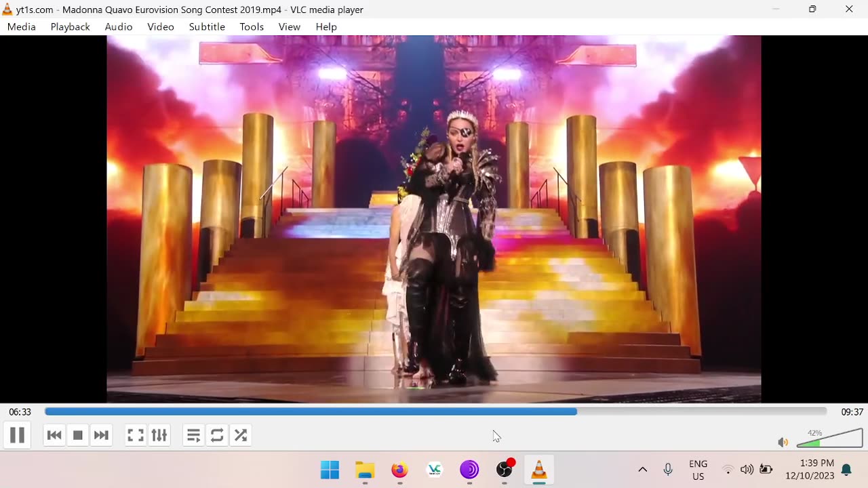Viewport: 868px width, 488px height.
Task: Open the Video menu
Action: click(x=161, y=26)
